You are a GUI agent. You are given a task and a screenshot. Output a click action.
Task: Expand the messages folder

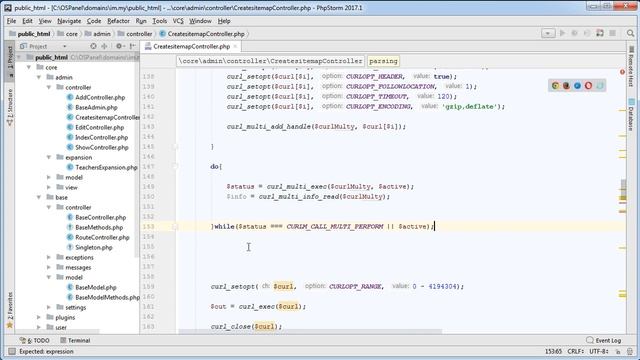point(49,267)
